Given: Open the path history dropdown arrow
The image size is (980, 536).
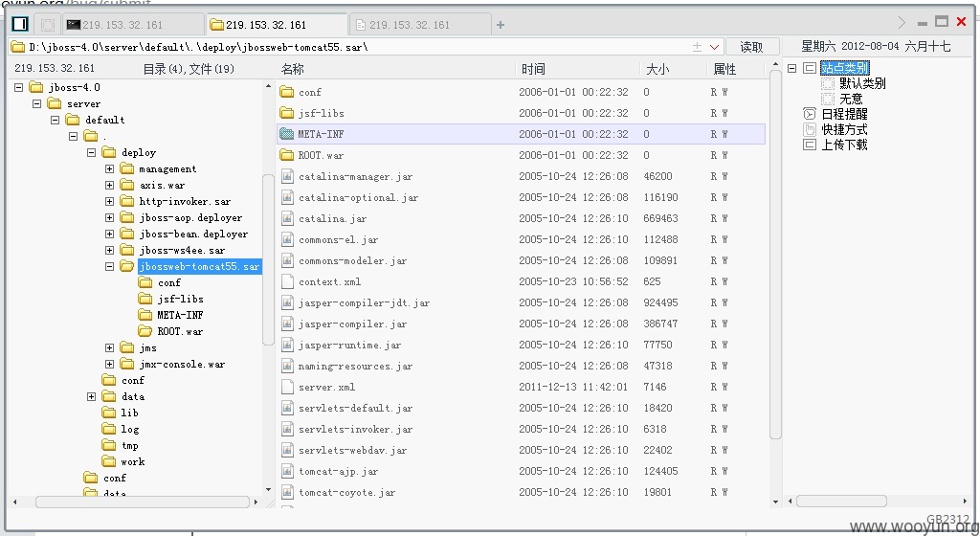Looking at the screenshot, I should (714, 47).
